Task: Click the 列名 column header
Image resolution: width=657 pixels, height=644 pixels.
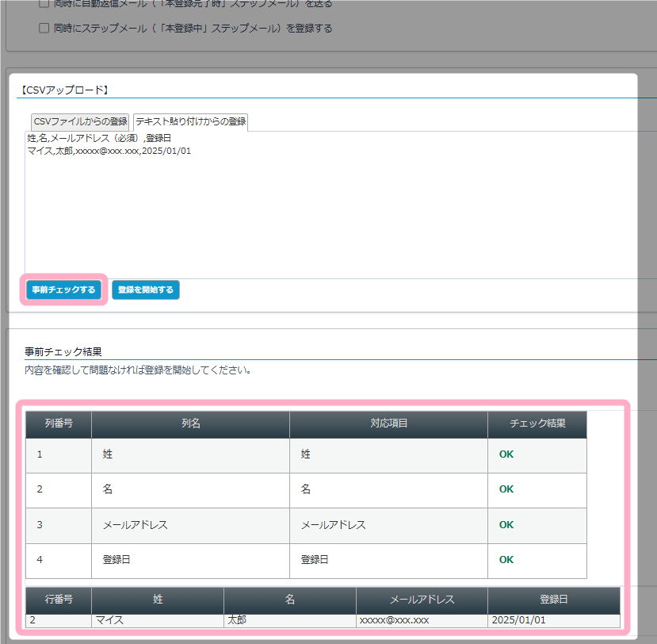Action: point(190,424)
